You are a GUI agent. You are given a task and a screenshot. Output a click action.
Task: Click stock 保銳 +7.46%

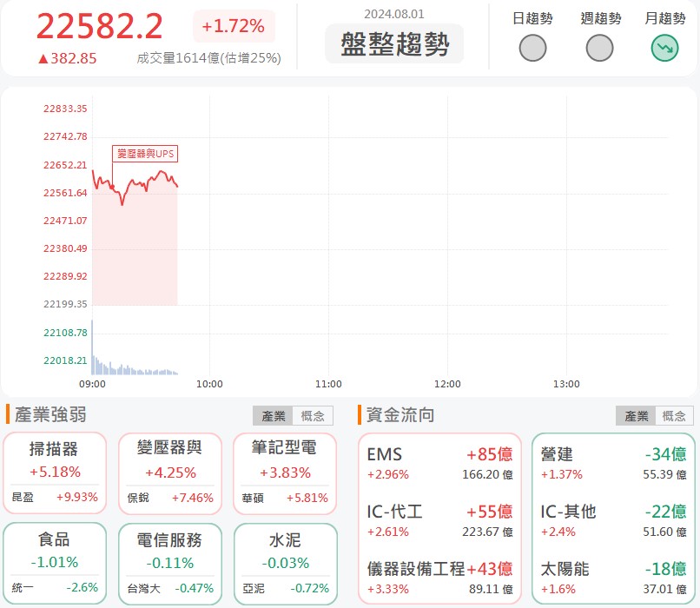pyautogui.click(x=170, y=499)
